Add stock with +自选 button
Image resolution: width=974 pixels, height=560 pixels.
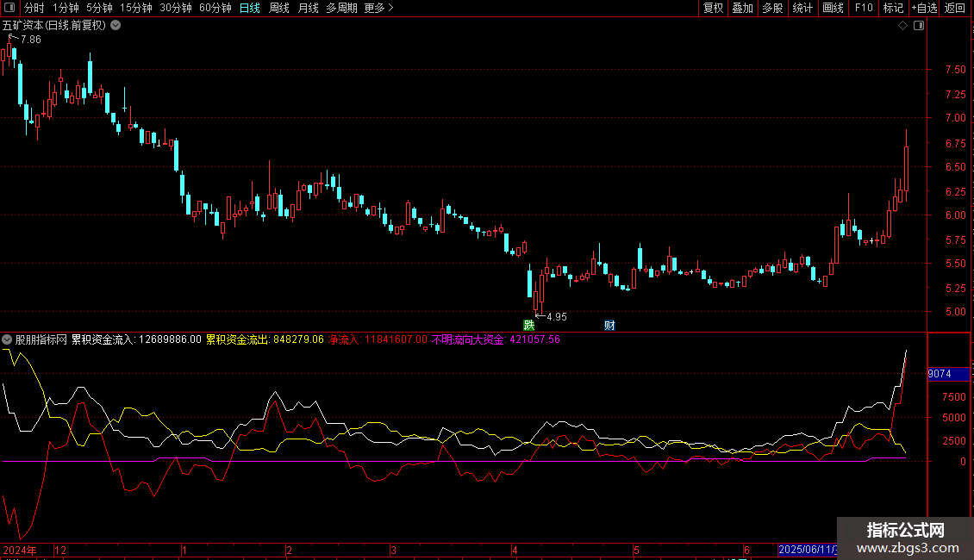(x=924, y=8)
